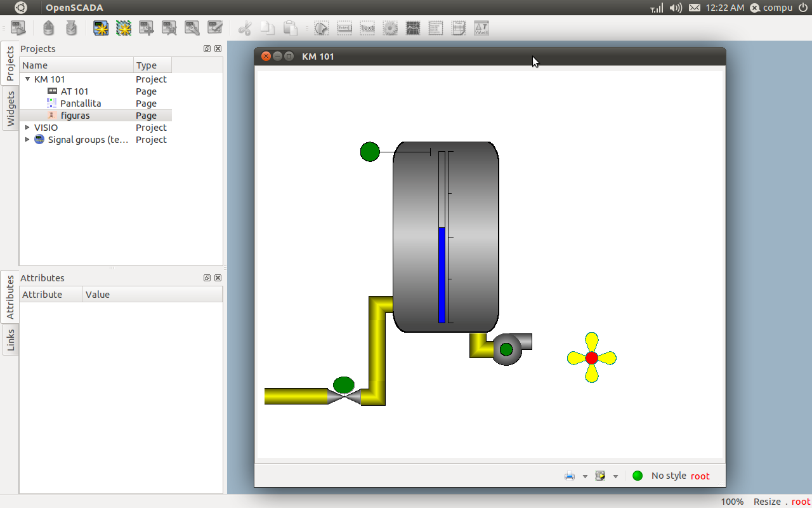Click the green level sensor circle beside tank
The image size is (812, 508).
[370, 152]
